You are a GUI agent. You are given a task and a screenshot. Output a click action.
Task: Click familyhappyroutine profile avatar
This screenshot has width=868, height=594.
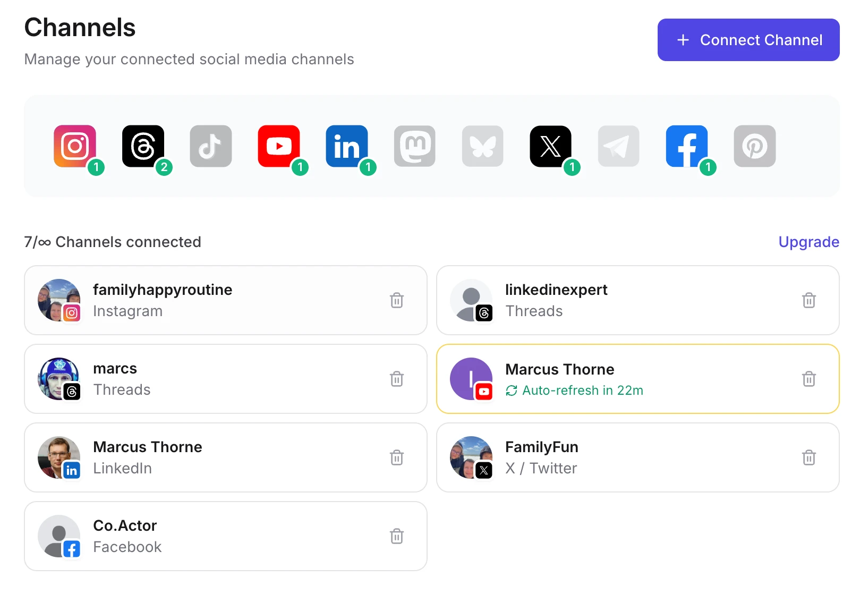point(59,300)
